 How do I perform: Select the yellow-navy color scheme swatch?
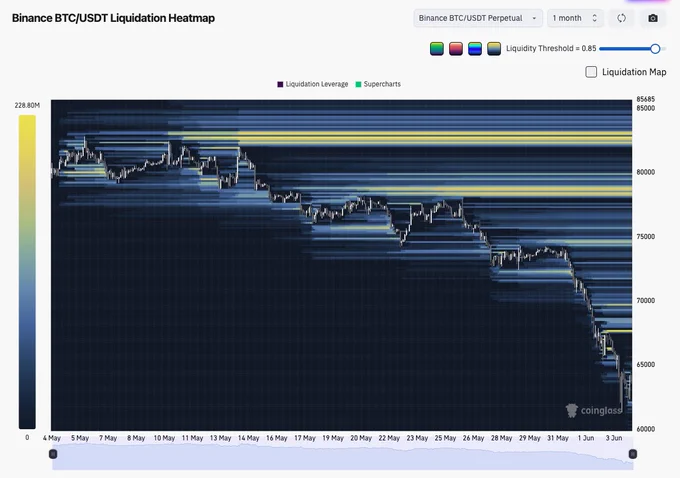point(494,49)
